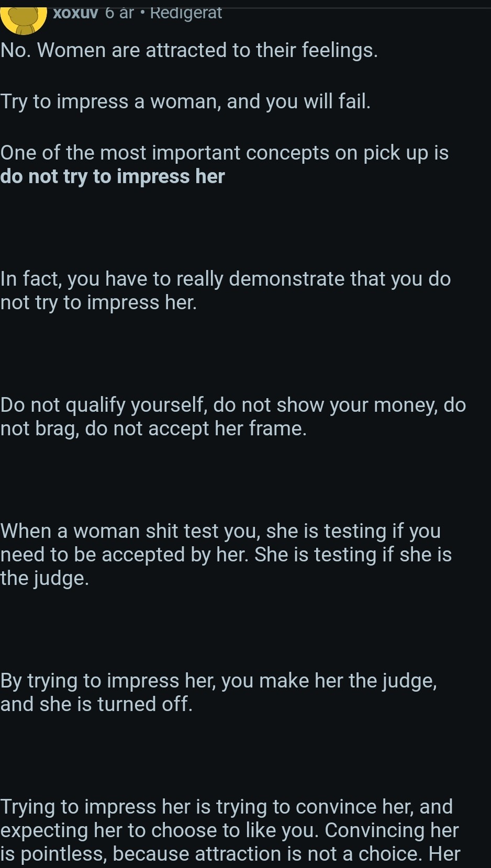The height and width of the screenshot is (868, 491).
Task: Tap 'One of the most important concepts' line
Action: point(225,153)
